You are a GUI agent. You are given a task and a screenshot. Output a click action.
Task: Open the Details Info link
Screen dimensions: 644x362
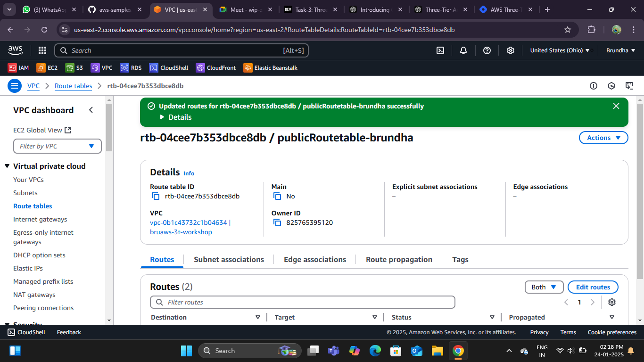point(189,173)
